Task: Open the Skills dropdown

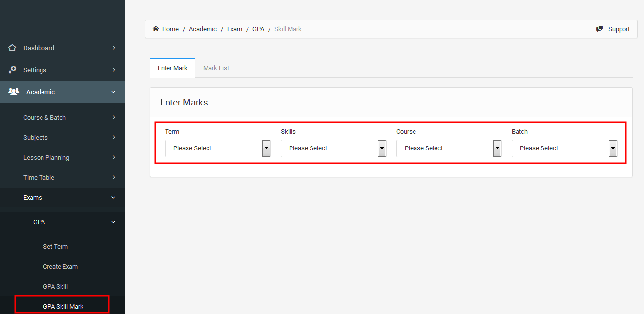Action: click(x=333, y=148)
